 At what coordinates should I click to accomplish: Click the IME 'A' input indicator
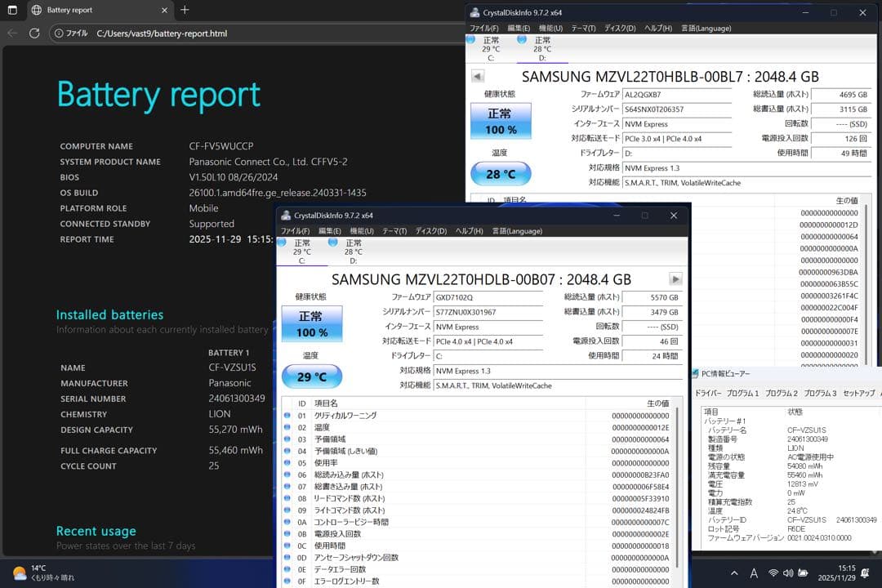pos(754,572)
